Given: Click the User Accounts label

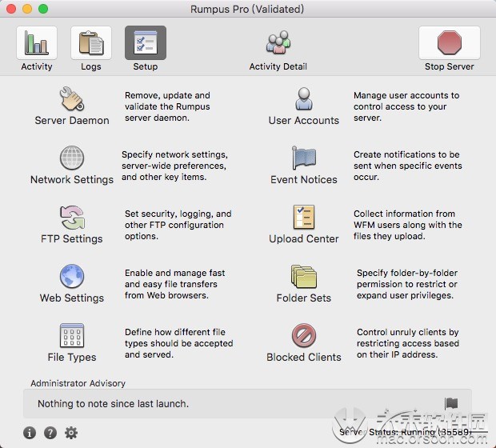Looking at the screenshot, I should 304,121.
